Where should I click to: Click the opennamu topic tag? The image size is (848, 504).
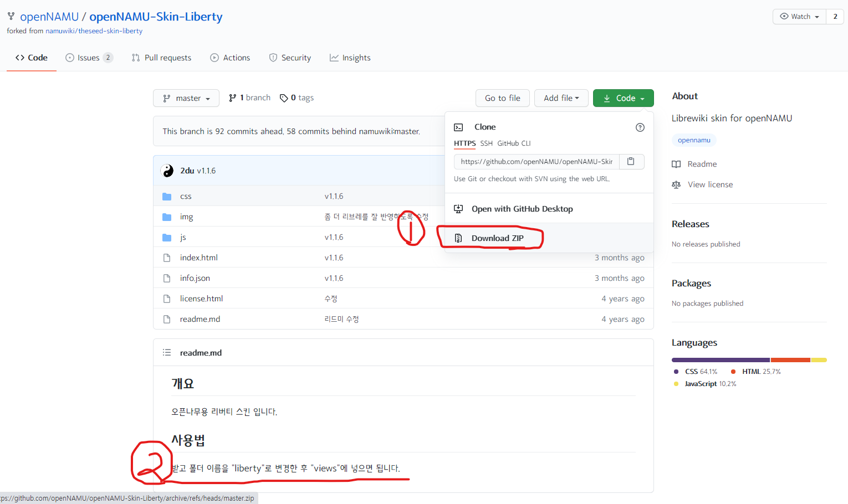coord(694,140)
